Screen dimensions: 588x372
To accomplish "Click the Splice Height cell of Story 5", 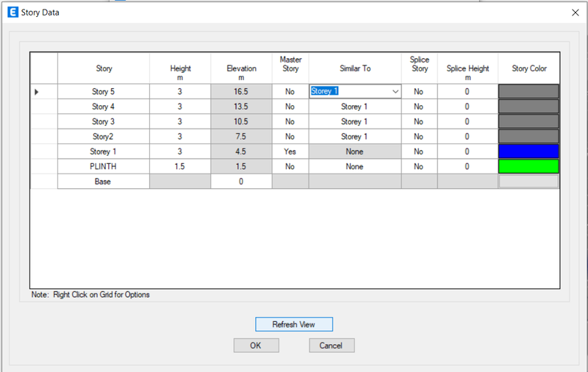I will coord(467,91).
